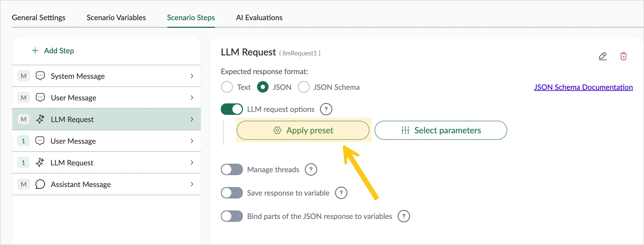
Task: Expand M User Message with its chevron
Action: tap(192, 98)
